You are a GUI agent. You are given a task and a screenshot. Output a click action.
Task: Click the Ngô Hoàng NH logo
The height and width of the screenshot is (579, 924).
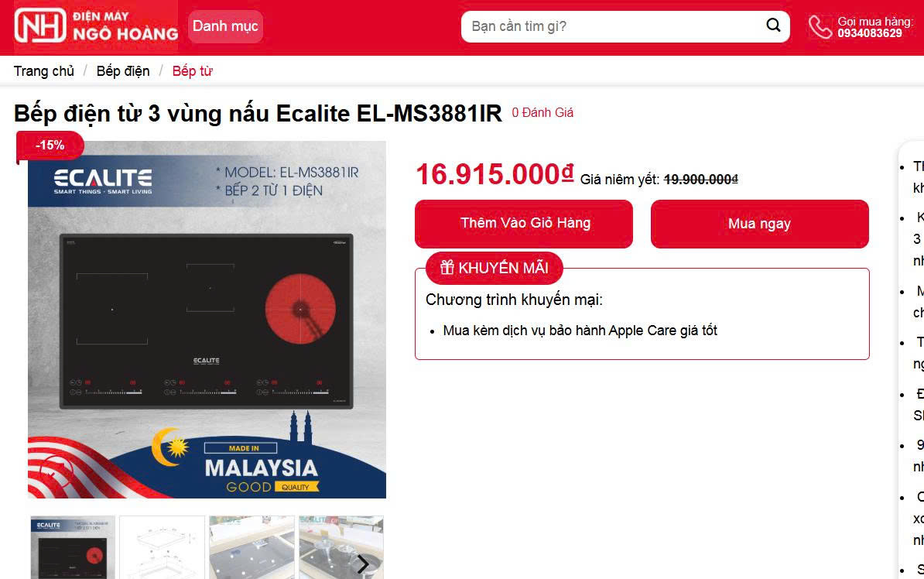point(97,26)
